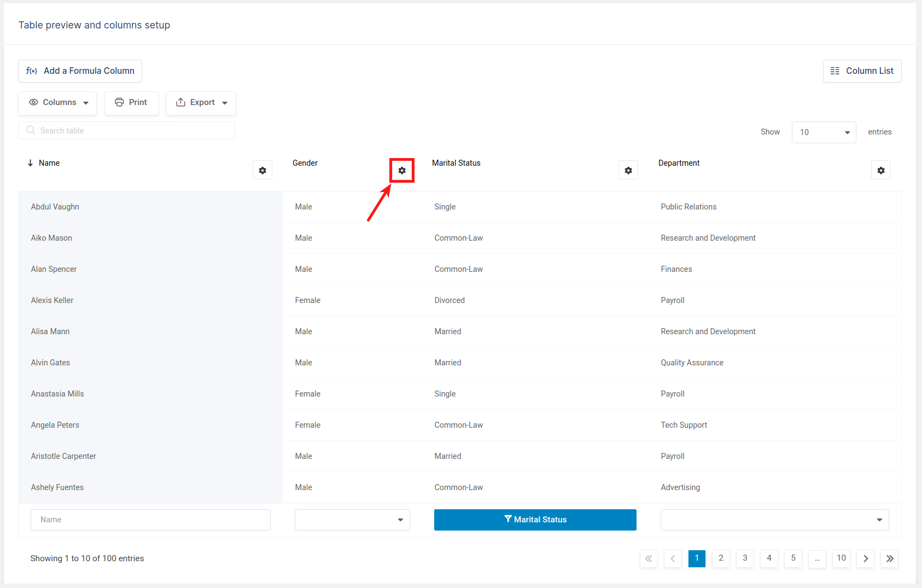922x588 pixels.
Task: Switch to page 2 of the table
Action: (x=721, y=558)
